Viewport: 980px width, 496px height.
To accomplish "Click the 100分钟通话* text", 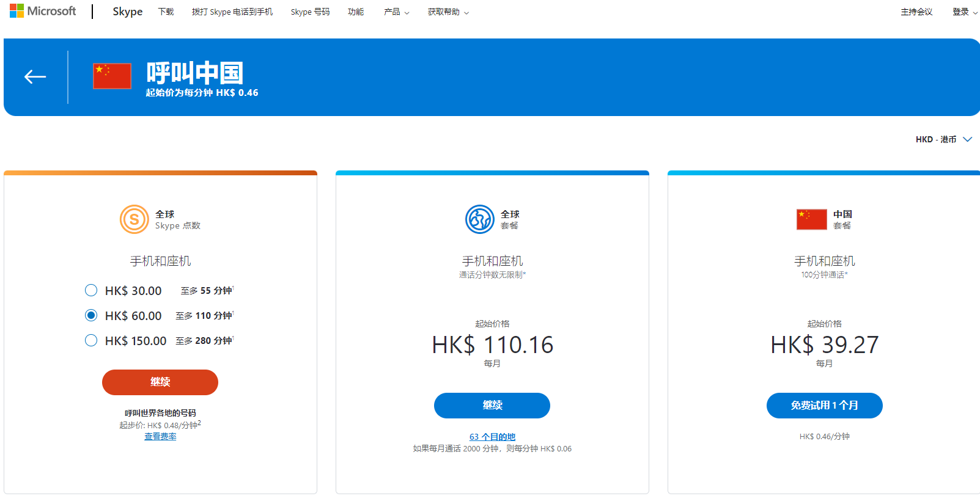I will [x=825, y=275].
